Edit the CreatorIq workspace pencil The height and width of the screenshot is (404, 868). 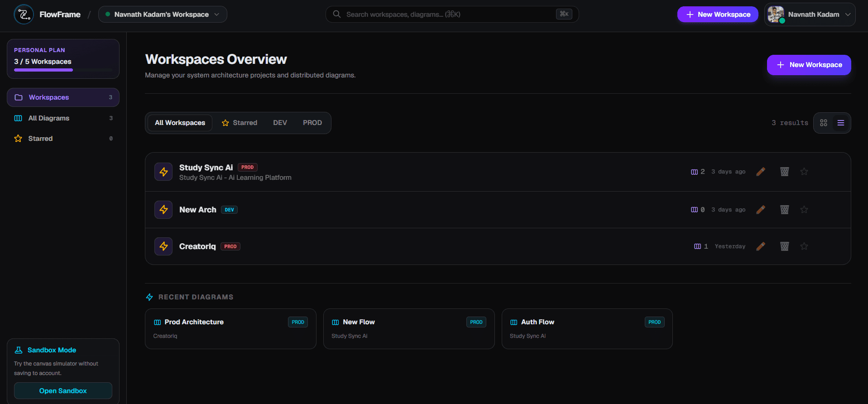tap(761, 246)
